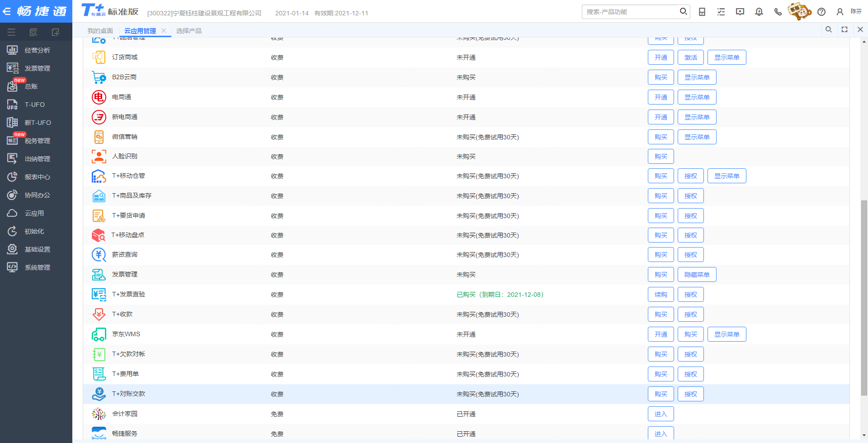This screenshot has height=443, width=868.
Task: Click 授权 for T+对账交款
Action: [x=691, y=394]
